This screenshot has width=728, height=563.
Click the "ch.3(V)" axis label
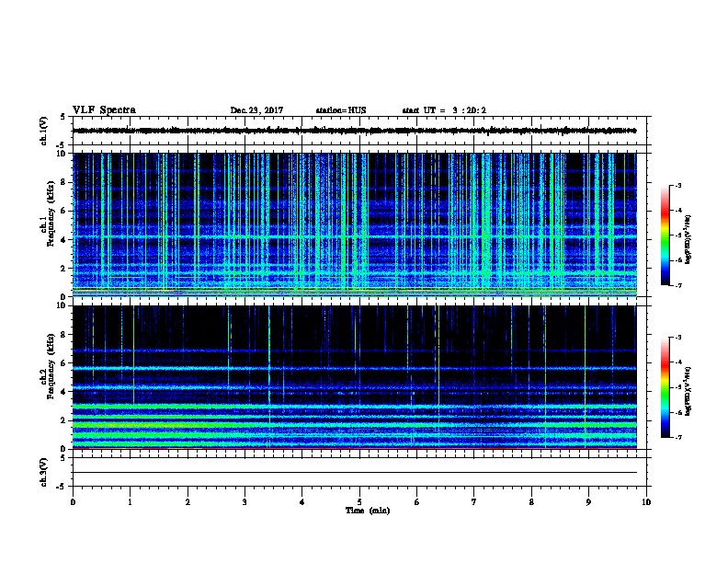(x=44, y=472)
